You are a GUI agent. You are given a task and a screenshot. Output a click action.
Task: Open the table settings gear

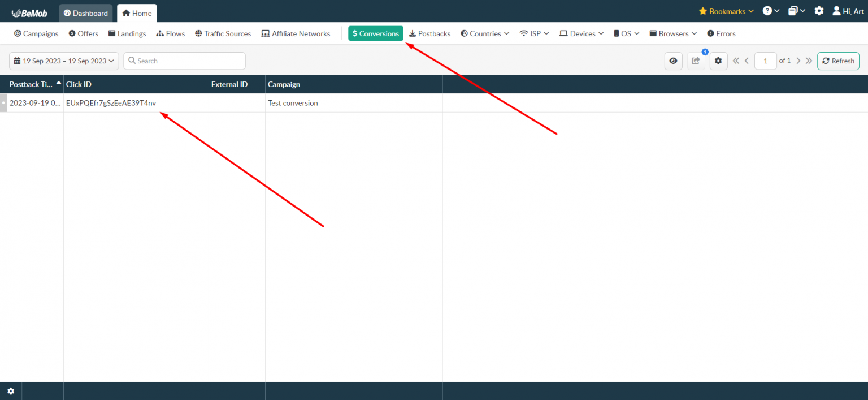tap(718, 61)
